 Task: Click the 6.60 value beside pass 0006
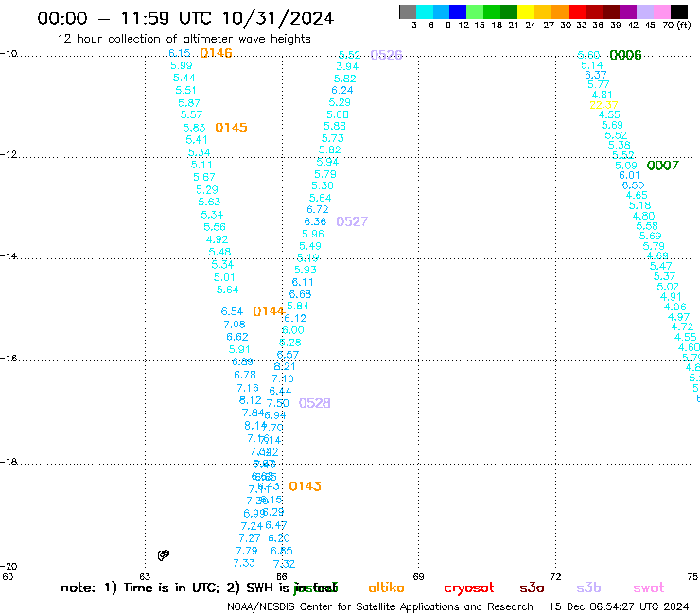click(588, 55)
